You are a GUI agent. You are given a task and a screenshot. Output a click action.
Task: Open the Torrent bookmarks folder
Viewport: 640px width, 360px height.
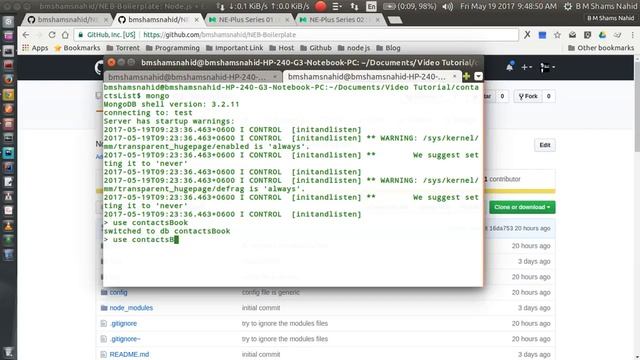click(123, 48)
